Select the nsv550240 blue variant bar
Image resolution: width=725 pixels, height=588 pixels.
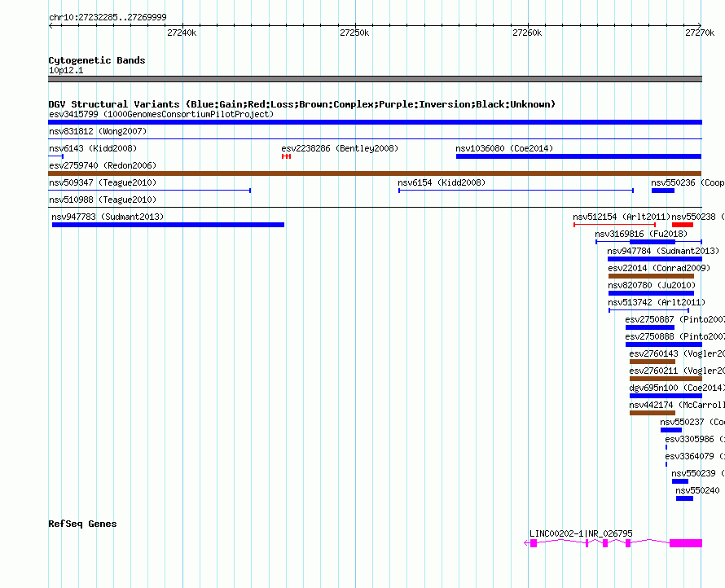[684, 498]
